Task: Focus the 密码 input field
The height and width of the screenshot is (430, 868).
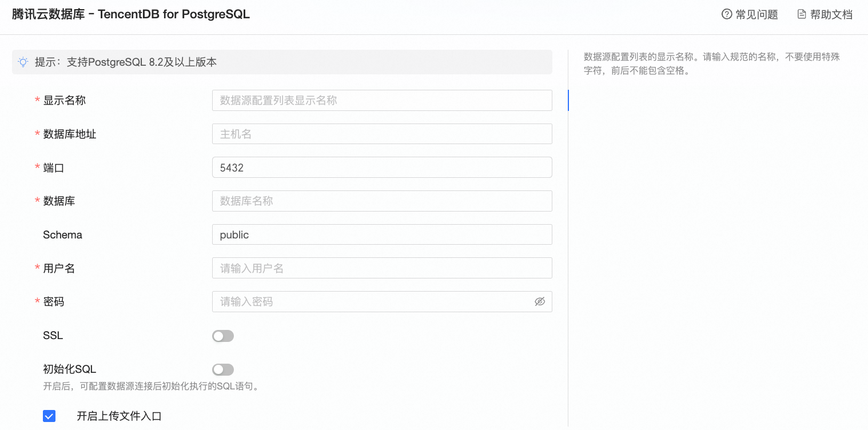Action: [x=382, y=302]
